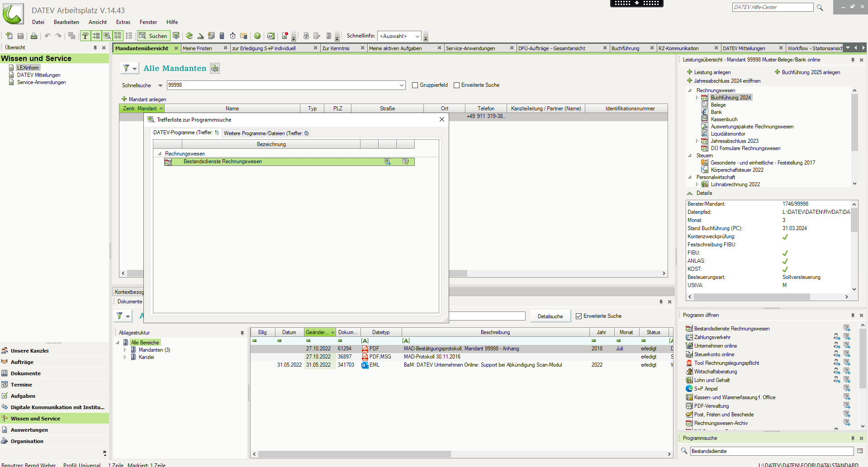This screenshot has height=467, width=868.
Task: Open the Extras menu
Action: tap(123, 22)
